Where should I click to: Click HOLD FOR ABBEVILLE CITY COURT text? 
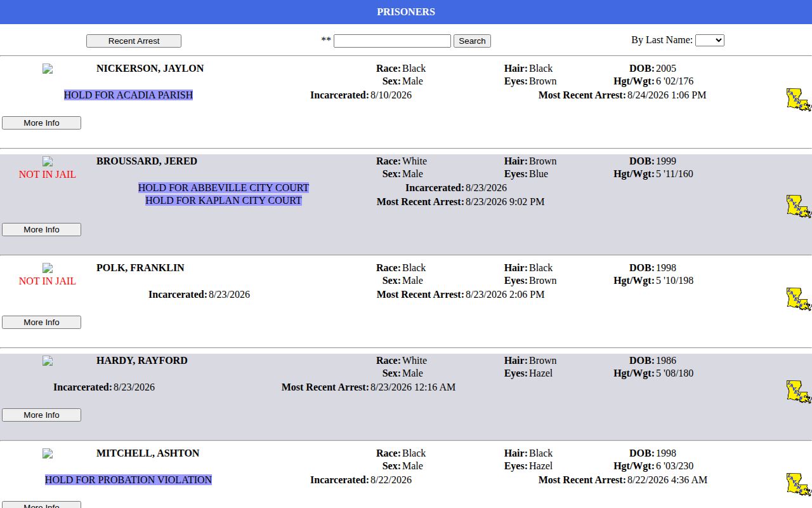click(x=223, y=188)
